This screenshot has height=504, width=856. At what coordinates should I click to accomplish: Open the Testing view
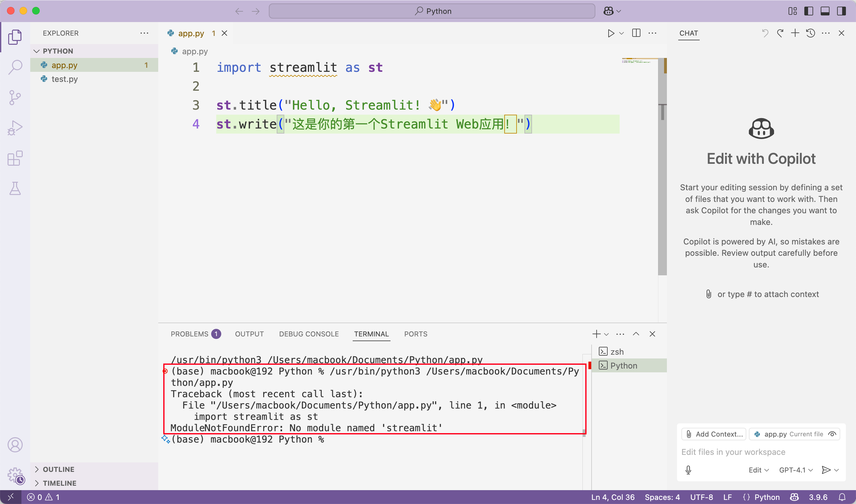(x=15, y=189)
